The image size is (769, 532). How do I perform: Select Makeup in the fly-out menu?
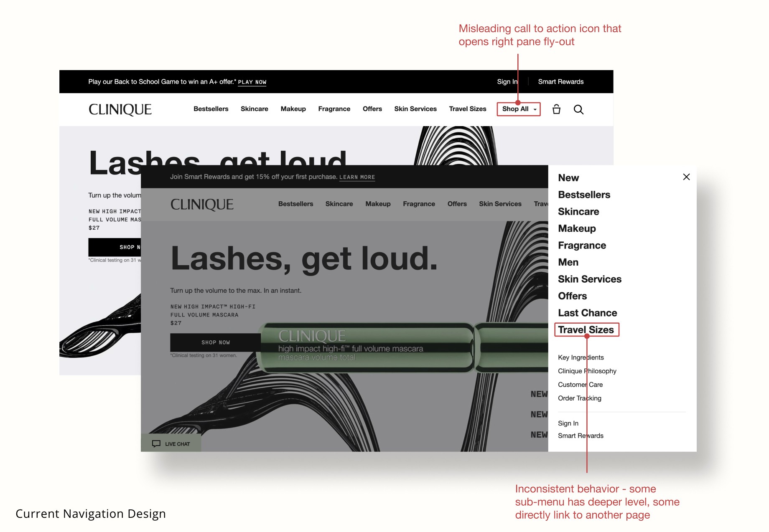(577, 228)
